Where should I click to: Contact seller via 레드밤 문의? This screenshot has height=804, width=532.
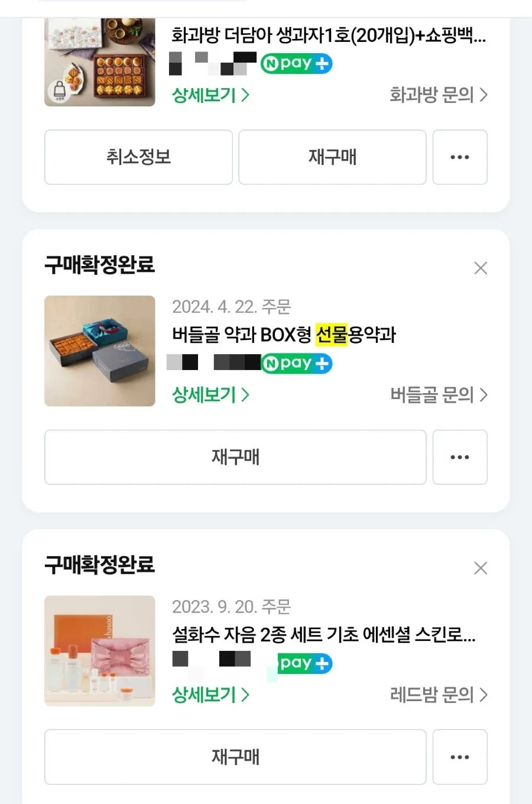(438, 695)
